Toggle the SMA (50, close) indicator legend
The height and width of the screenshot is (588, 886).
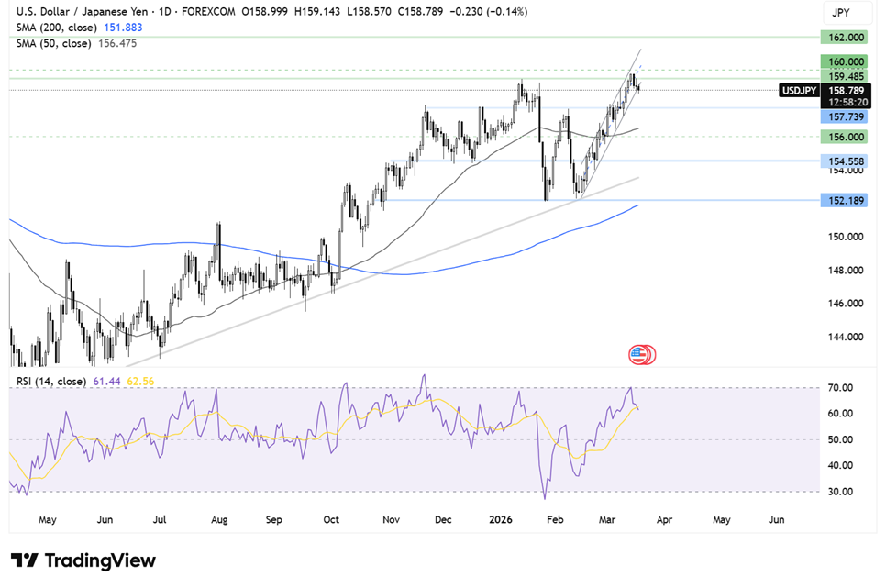pyautogui.click(x=52, y=43)
